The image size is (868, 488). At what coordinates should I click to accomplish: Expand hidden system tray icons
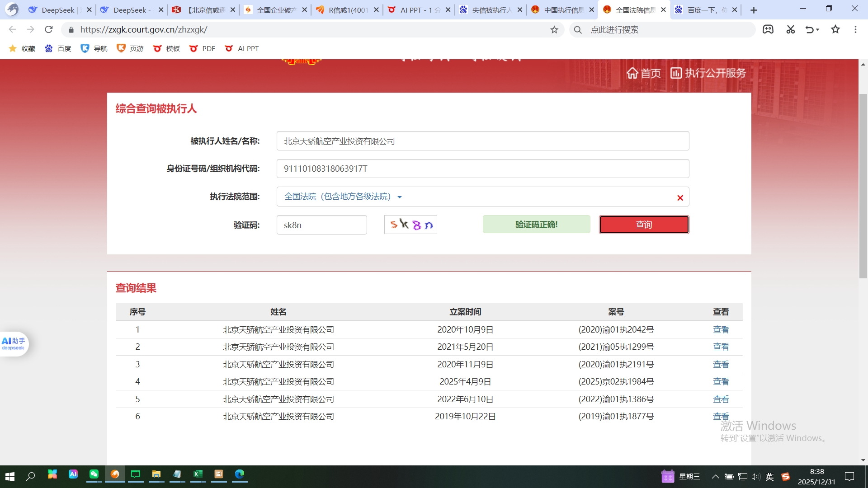click(715, 476)
